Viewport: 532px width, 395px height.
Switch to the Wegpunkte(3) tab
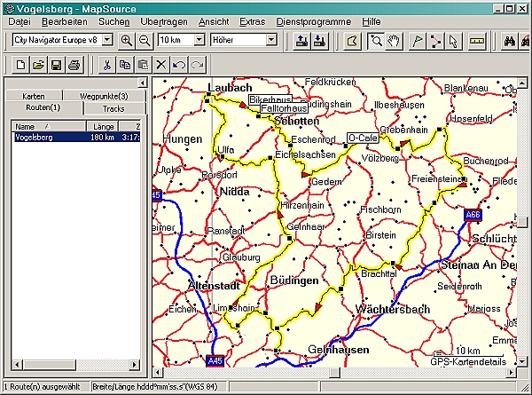pos(104,96)
